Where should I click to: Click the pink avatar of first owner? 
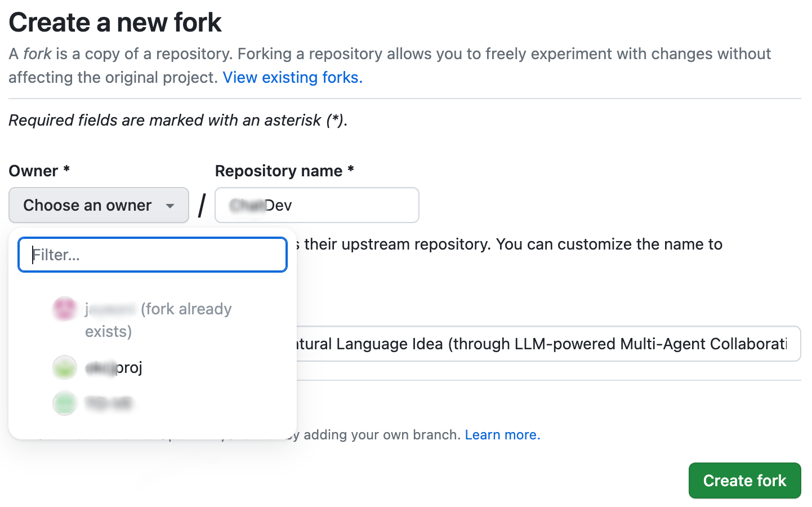(65, 309)
